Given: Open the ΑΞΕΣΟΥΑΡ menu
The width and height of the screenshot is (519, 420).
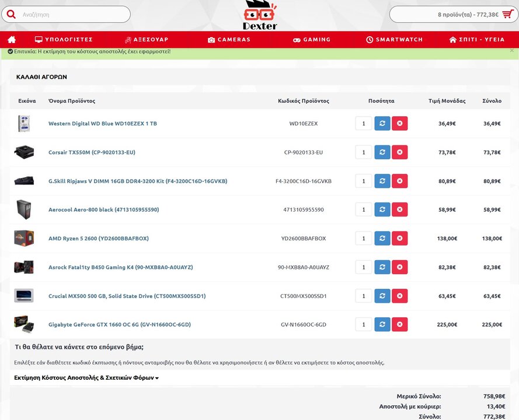Looking at the screenshot, I should click(x=147, y=40).
